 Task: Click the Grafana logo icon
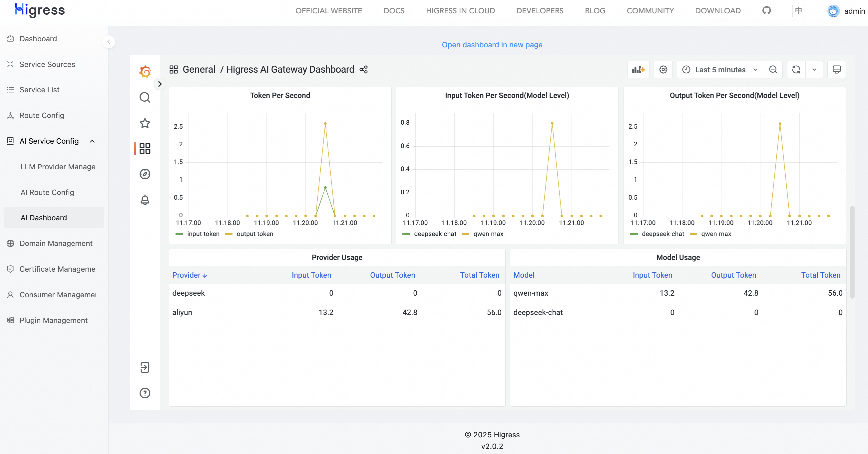tap(145, 72)
